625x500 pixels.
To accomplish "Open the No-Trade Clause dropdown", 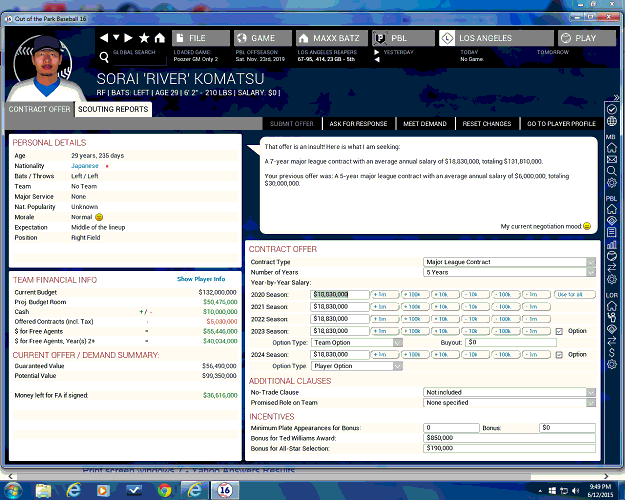I will pos(509,392).
